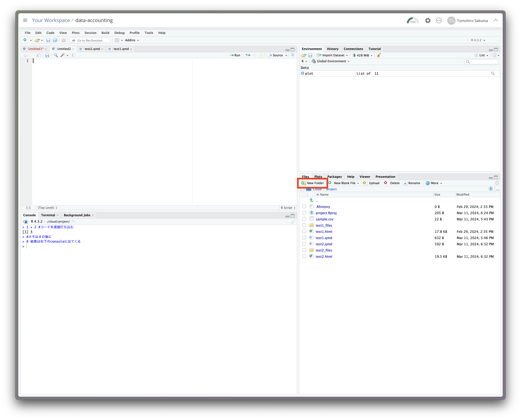Open the project.Rproj file link
The width and height of the screenshot is (521, 420).
click(x=326, y=213)
